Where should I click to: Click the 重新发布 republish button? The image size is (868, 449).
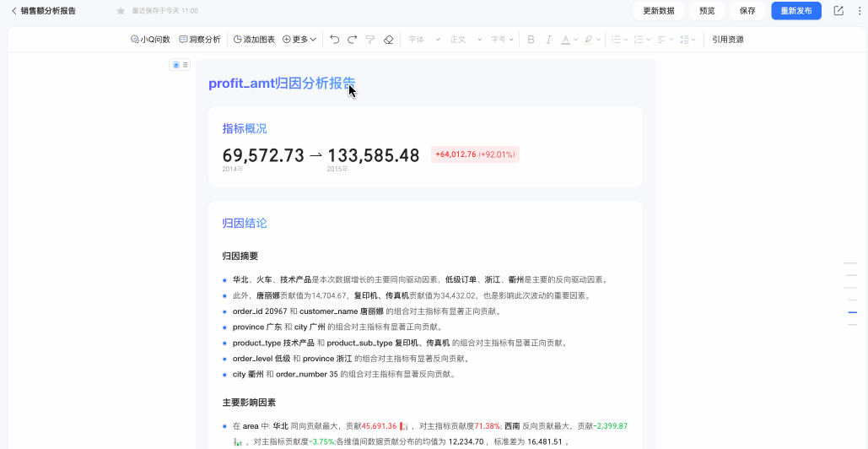pyautogui.click(x=796, y=10)
